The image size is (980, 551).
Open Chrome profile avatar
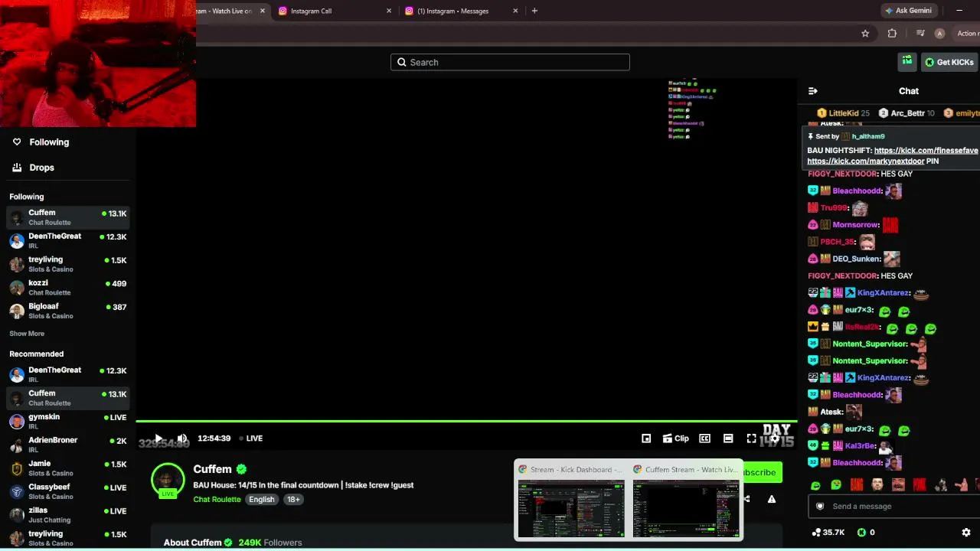[x=939, y=34]
